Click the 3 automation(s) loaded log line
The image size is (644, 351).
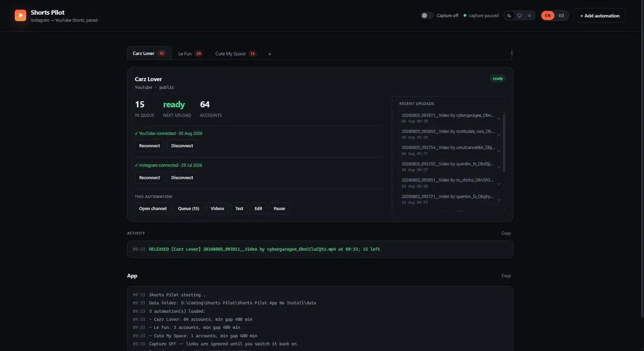(x=178, y=311)
